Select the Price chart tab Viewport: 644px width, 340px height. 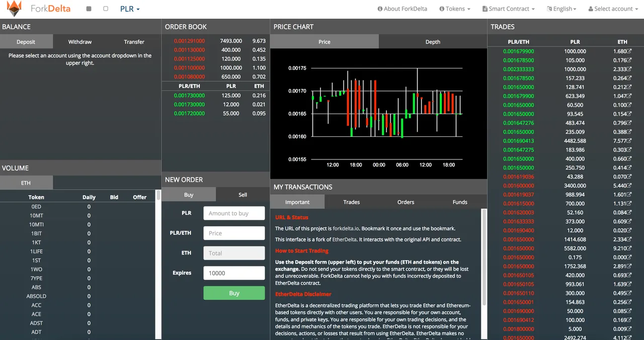(325, 42)
